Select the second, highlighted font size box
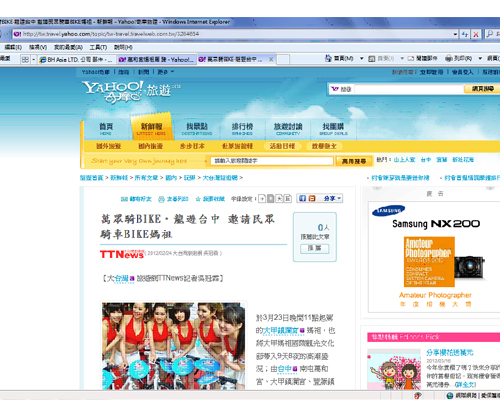The image size is (500, 400). [x=271, y=199]
